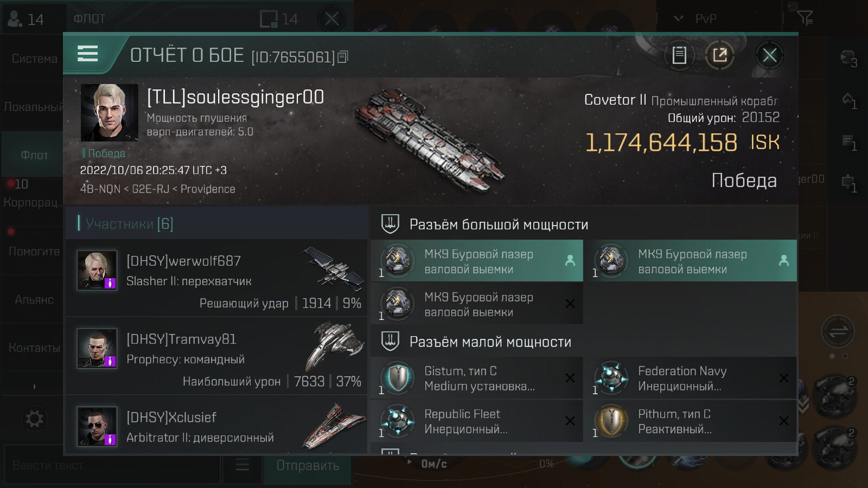Click the Отправить send button

[308, 465]
